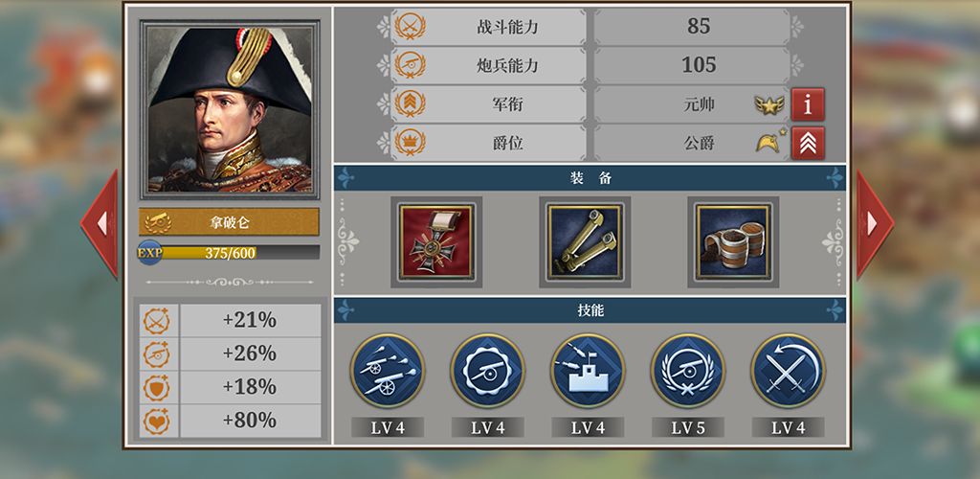Click the EXP progress bar 375/600

click(229, 253)
